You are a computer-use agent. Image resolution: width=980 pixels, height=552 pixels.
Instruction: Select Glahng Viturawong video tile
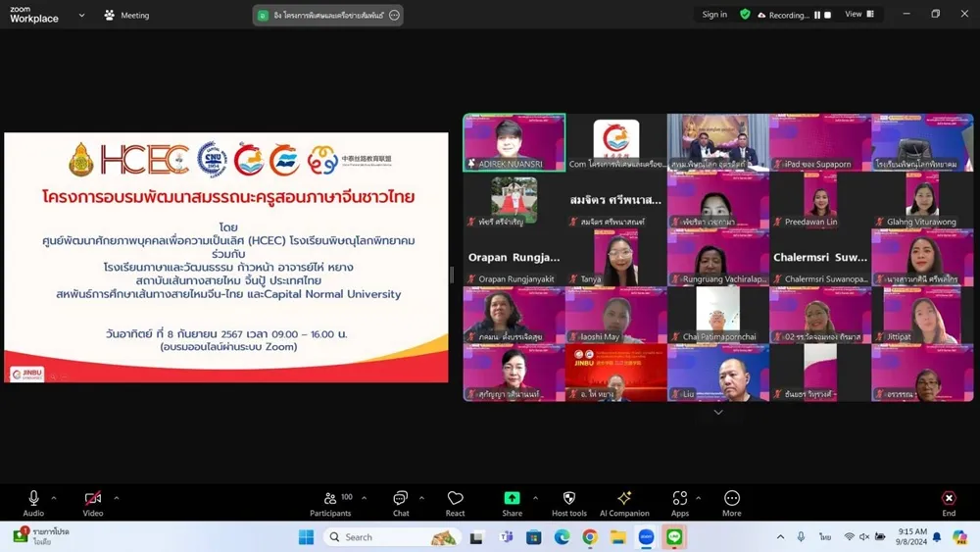[922, 199]
